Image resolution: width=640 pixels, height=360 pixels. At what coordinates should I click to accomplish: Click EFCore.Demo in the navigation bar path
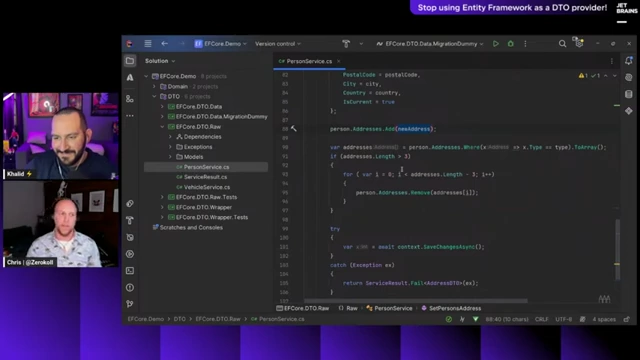coord(146,319)
